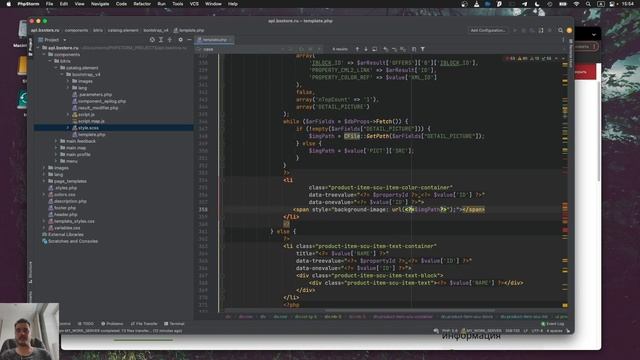Image resolution: width=640 pixels, height=360 pixels.
Task: Expand the page_templates folder
Action: coord(44,181)
